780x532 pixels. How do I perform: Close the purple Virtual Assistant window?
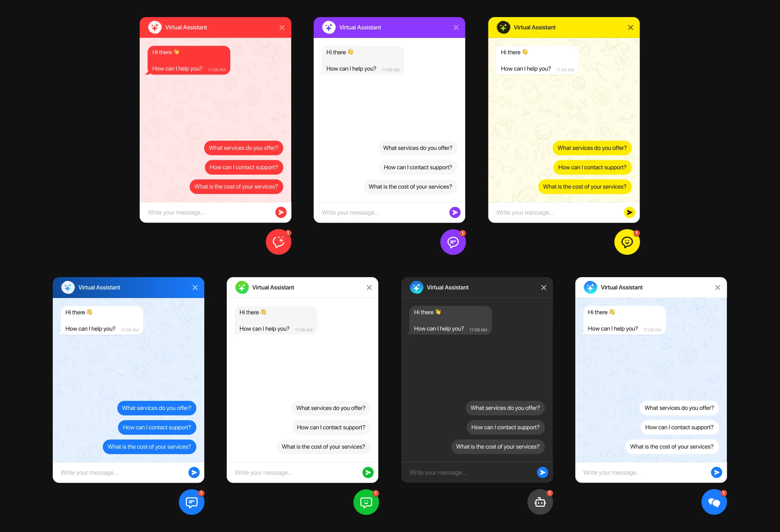456,27
